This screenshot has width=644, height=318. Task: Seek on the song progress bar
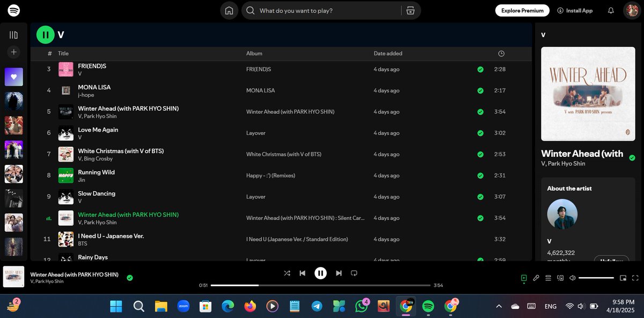[320, 285]
